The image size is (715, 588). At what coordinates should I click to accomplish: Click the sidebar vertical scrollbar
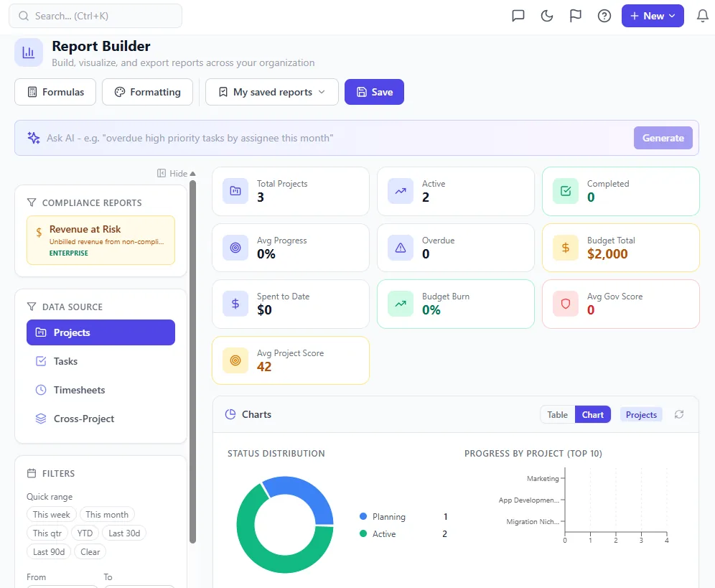click(192, 362)
